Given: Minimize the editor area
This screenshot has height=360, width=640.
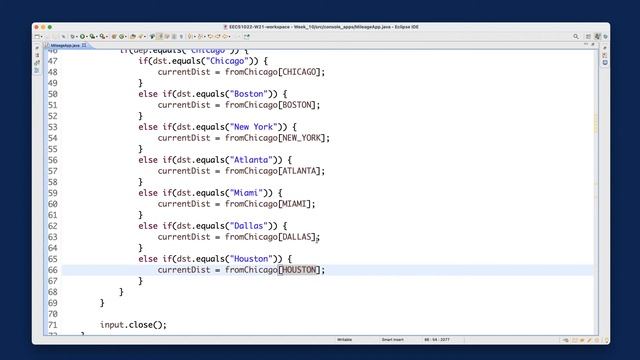Looking at the screenshot, I should (x=586, y=44).
